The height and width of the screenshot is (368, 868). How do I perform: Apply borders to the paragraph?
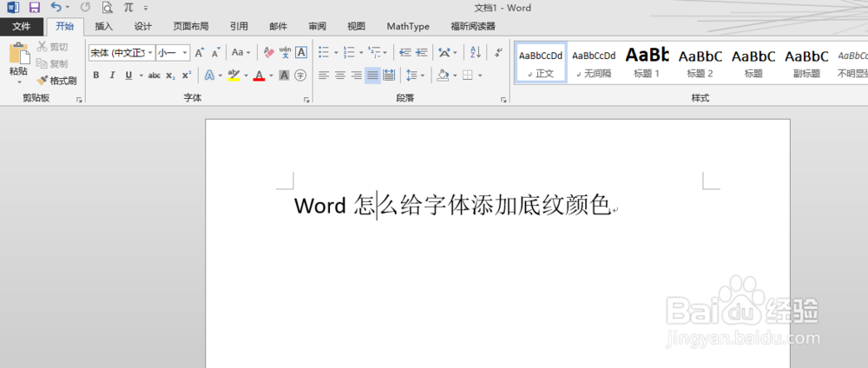[468, 76]
